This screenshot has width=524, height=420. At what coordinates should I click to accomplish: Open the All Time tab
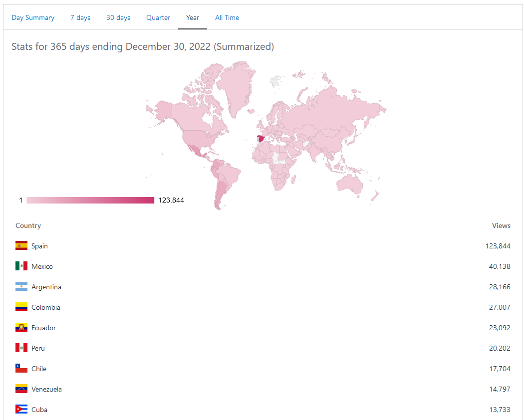pos(227,18)
